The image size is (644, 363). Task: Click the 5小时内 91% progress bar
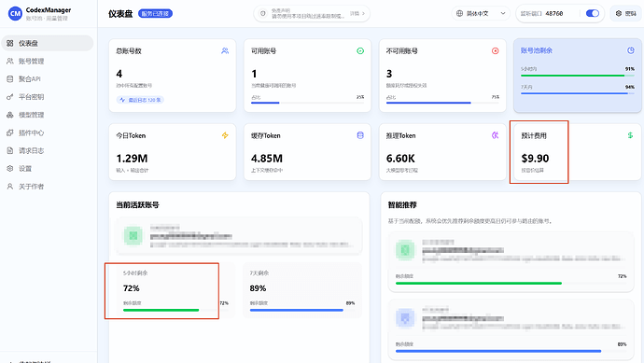click(x=578, y=76)
